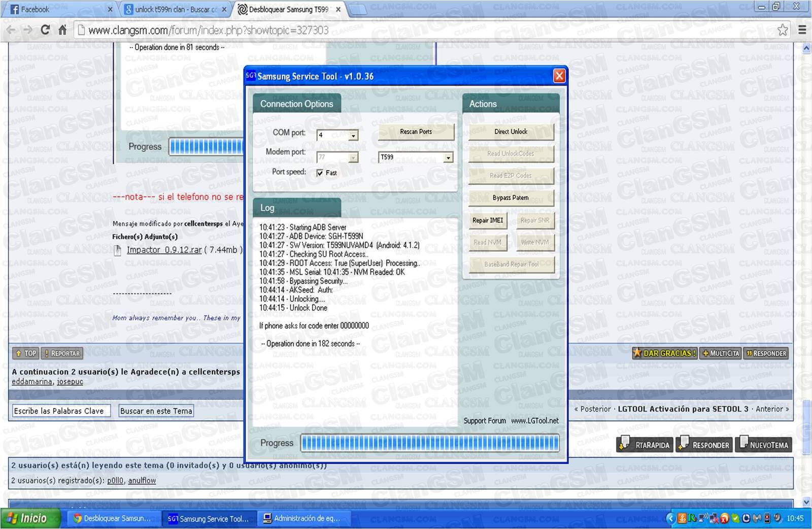
Task: Click the Impactor rar attachment file icon
Action: (118, 250)
